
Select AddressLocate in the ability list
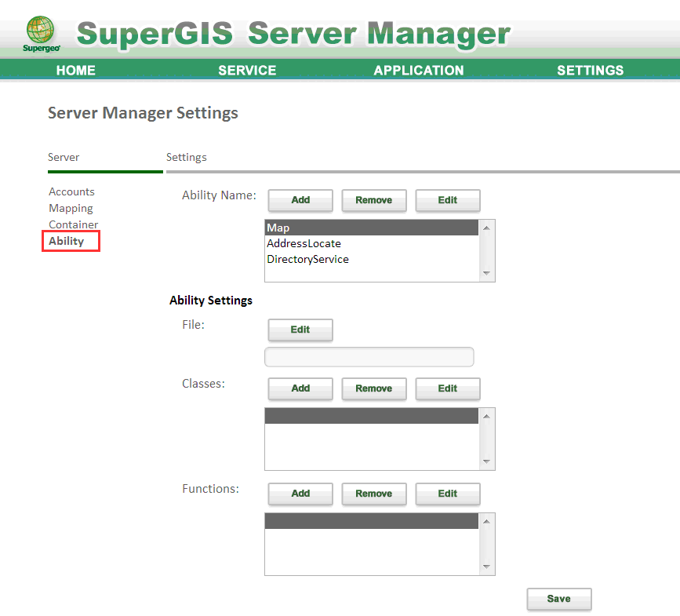(304, 243)
